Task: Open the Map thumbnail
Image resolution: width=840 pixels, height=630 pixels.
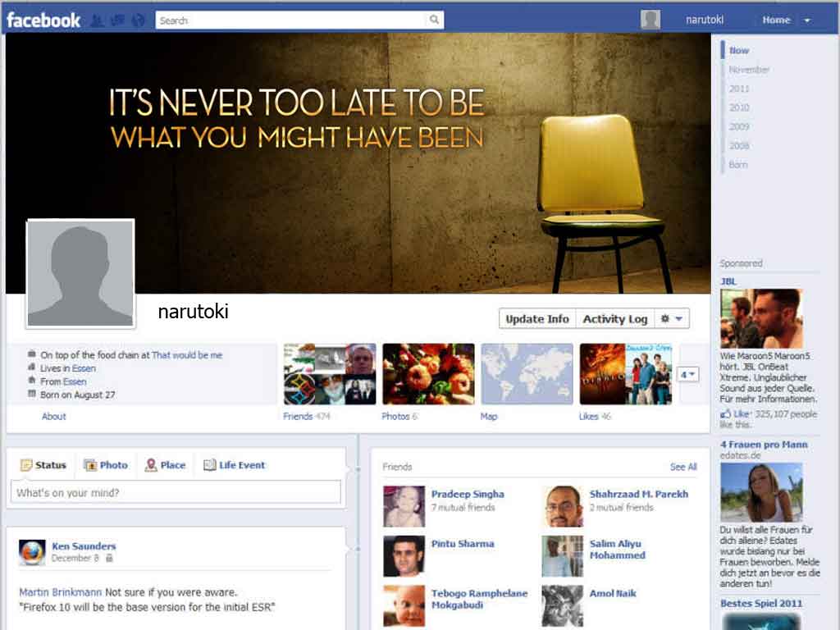Action: [x=527, y=374]
